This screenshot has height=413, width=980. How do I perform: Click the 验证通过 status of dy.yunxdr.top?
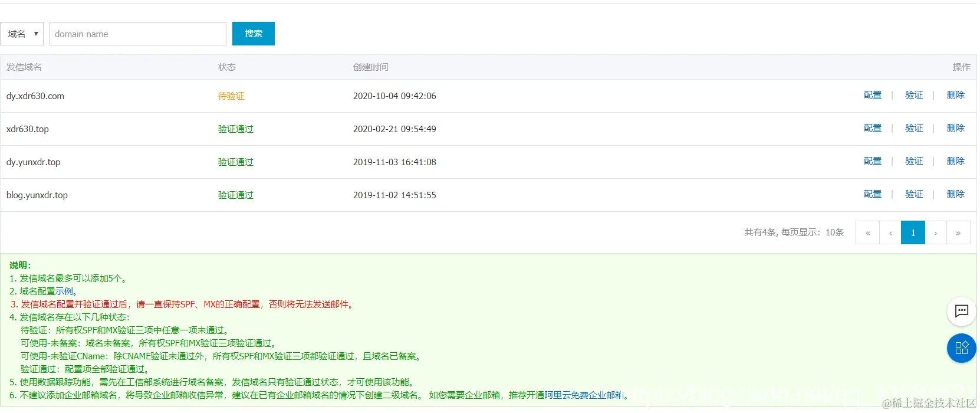236,162
